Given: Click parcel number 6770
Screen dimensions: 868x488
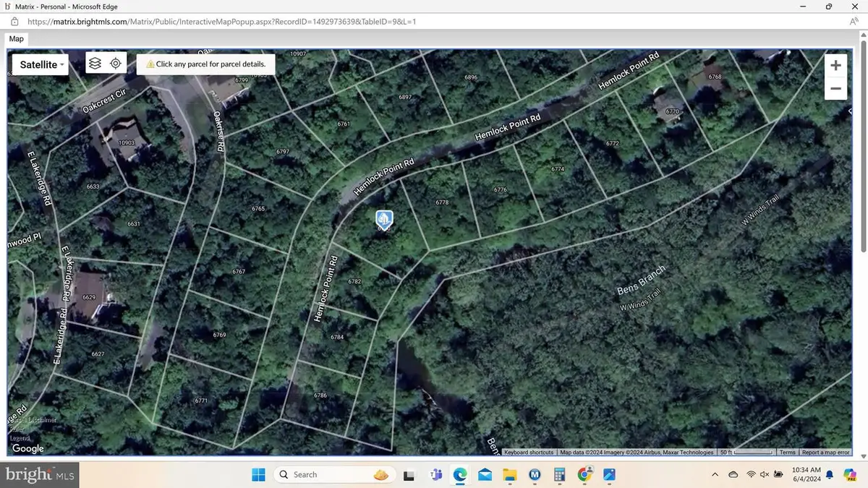Looking at the screenshot, I should [673, 112].
